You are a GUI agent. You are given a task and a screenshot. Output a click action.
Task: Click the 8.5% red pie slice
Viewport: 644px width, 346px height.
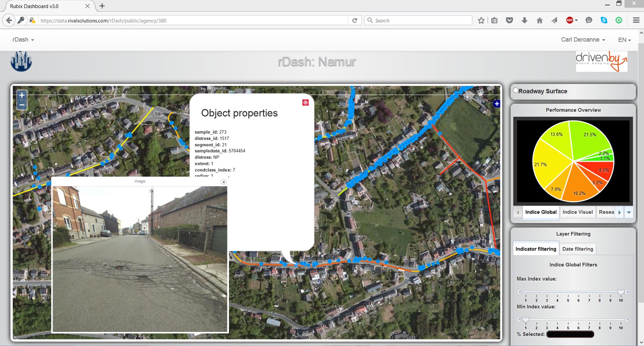pyautogui.click(x=600, y=169)
